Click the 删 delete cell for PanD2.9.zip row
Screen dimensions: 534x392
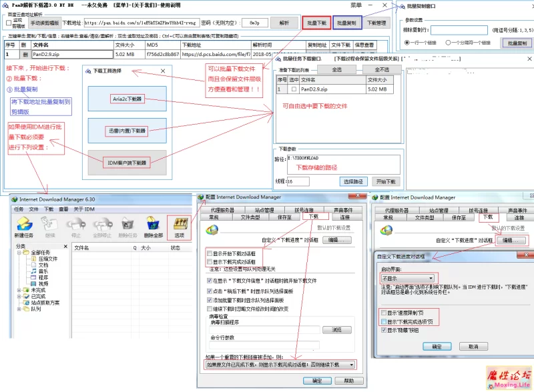[25, 54]
